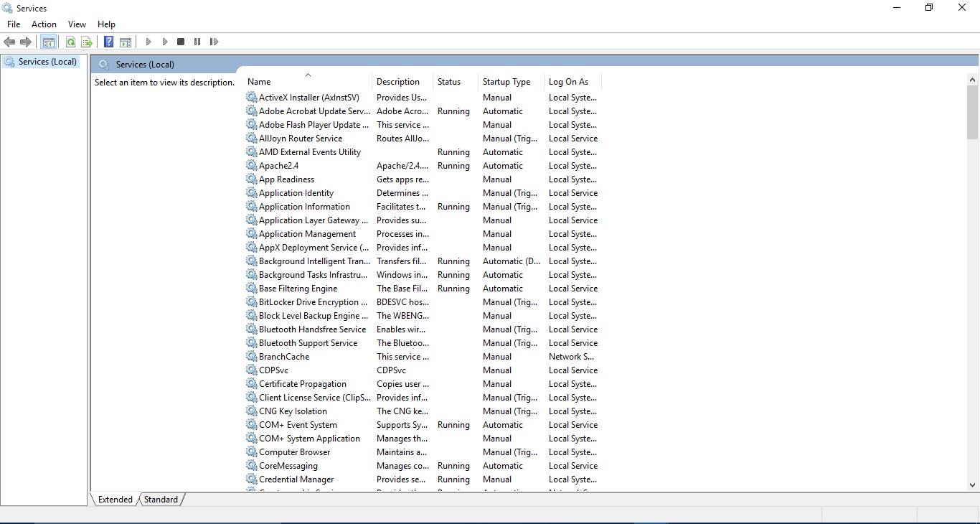This screenshot has width=980, height=524.
Task: Navigate forward using the toolbar arrow
Action: click(27, 42)
